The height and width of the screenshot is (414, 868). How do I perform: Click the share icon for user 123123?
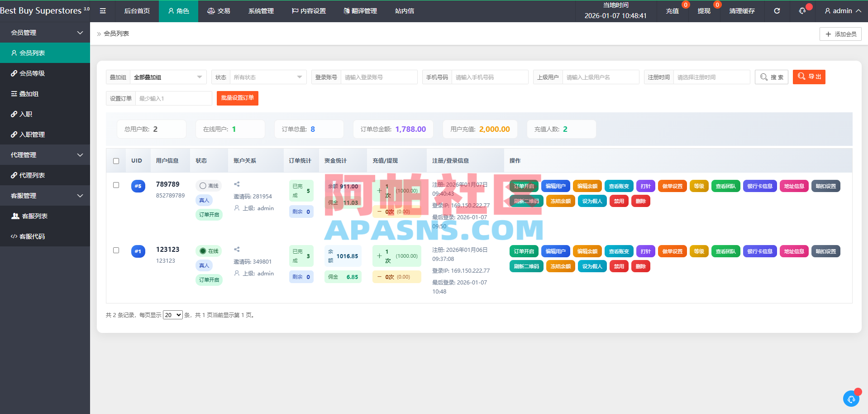tap(237, 249)
